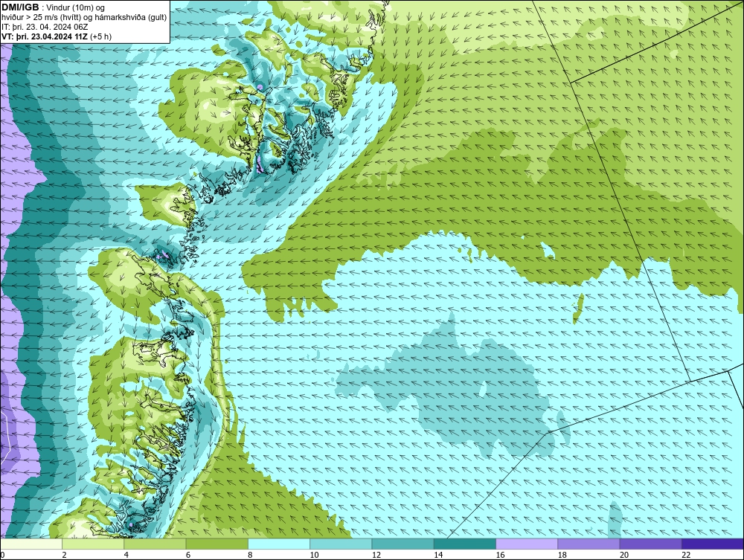Click the legend value '18'
This screenshot has height=560, width=744.
[x=562, y=555]
